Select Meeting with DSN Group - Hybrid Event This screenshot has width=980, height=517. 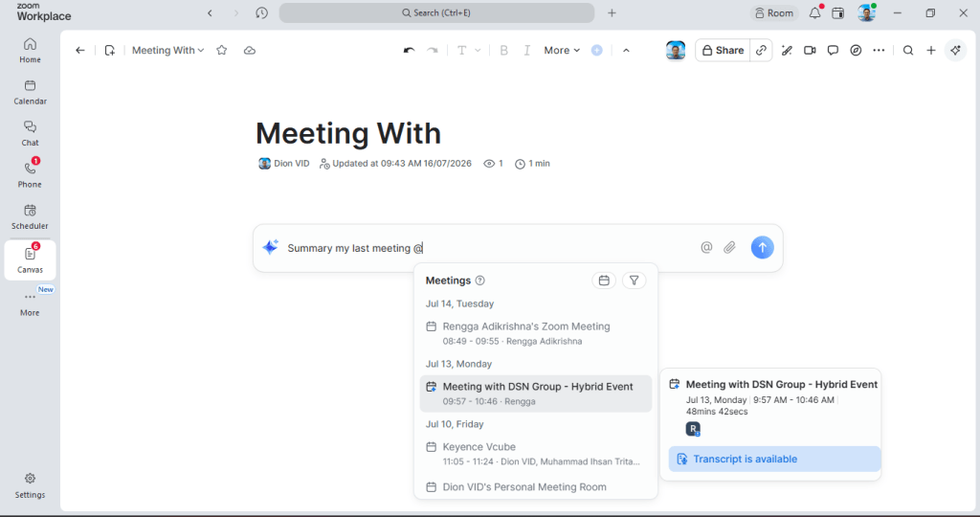[x=536, y=393]
